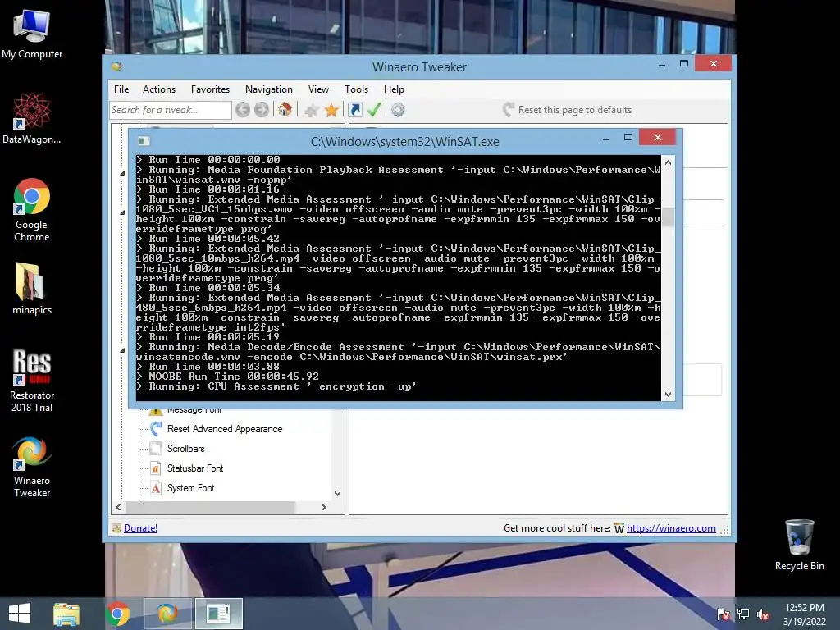
Task: Open the Tools menu
Action: pos(356,89)
